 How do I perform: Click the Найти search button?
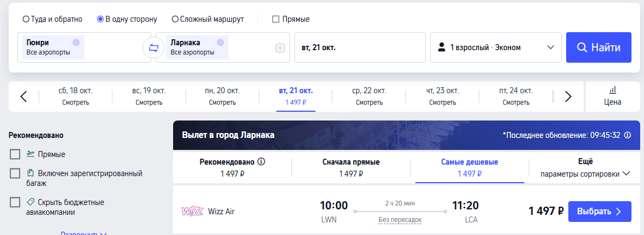[x=598, y=48]
